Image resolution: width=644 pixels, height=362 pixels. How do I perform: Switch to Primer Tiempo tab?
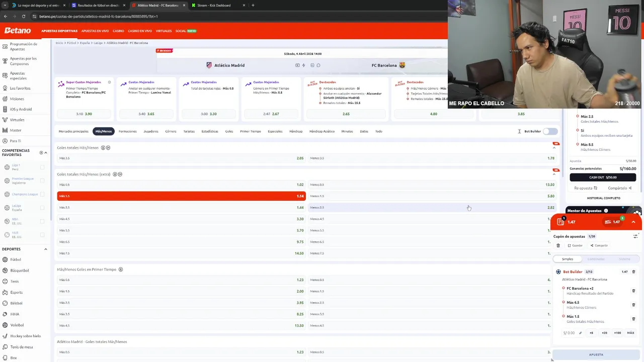coord(250,131)
